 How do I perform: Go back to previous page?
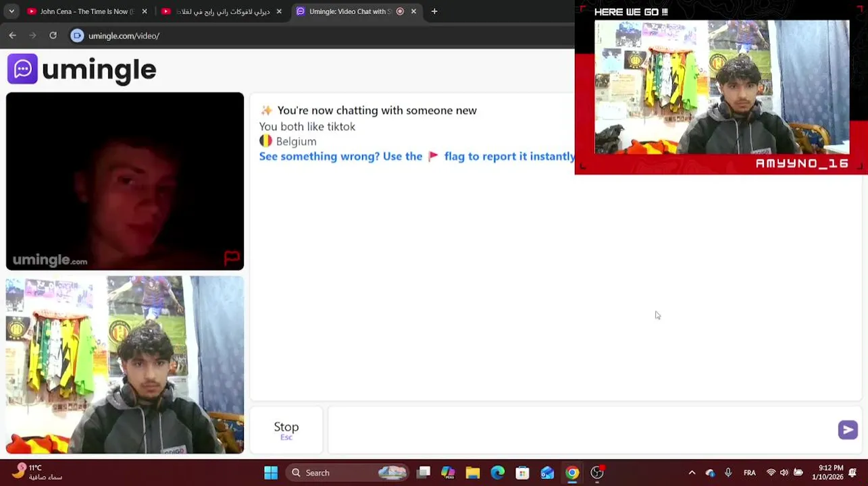[13, 36]
